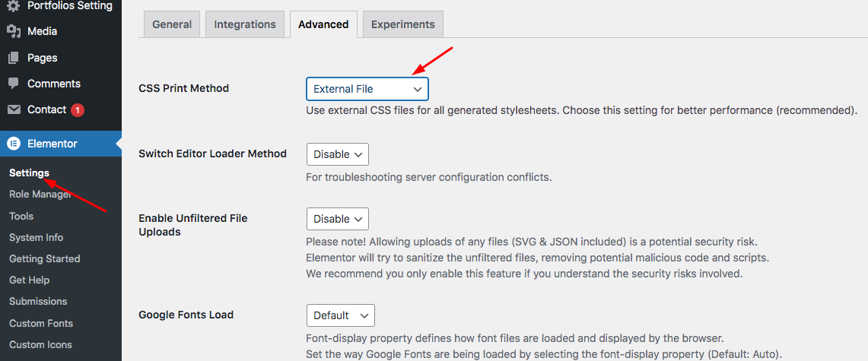Open the Enable Unfiltered File Uploads dropdown

coord(337,219)
